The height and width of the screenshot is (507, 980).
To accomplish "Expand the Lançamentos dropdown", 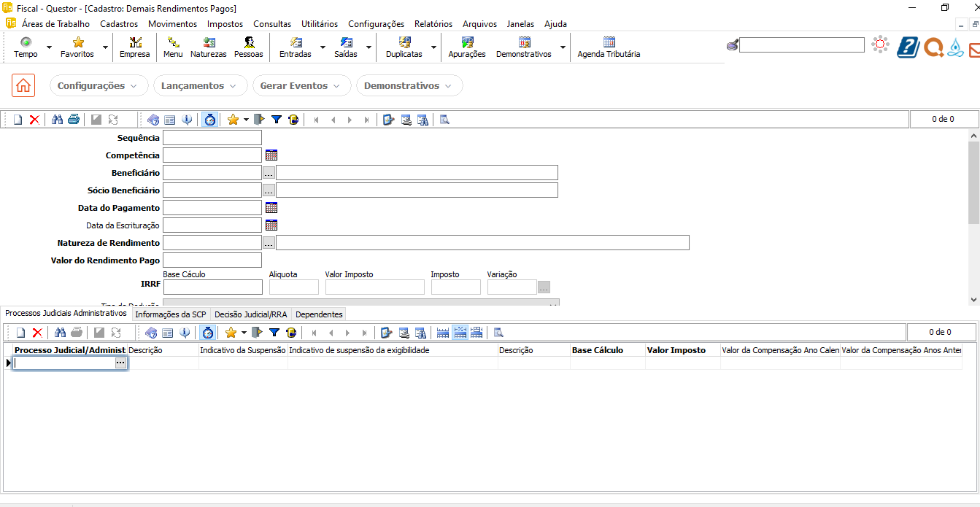I will click(199, 85).
